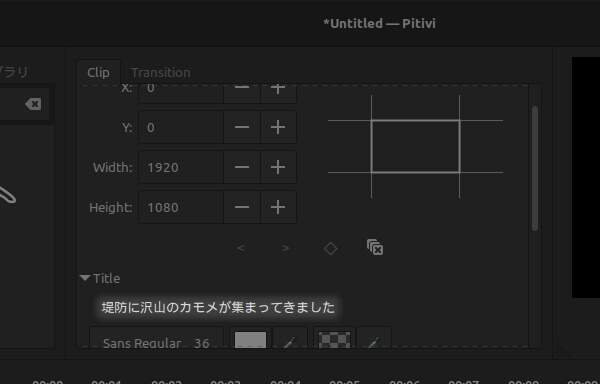Open the text foreground color swatch
The width and height of the screenshot is (600, 384).
click(250, 338)
